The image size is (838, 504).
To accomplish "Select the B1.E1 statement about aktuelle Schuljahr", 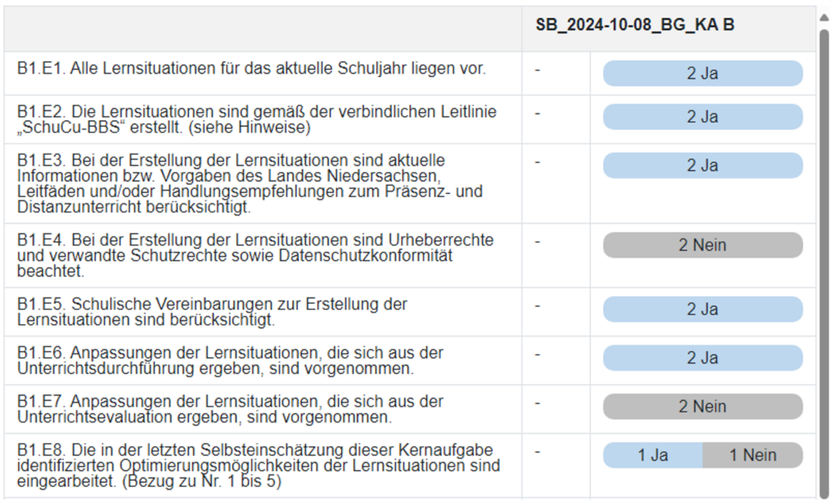I will point(251,69).
